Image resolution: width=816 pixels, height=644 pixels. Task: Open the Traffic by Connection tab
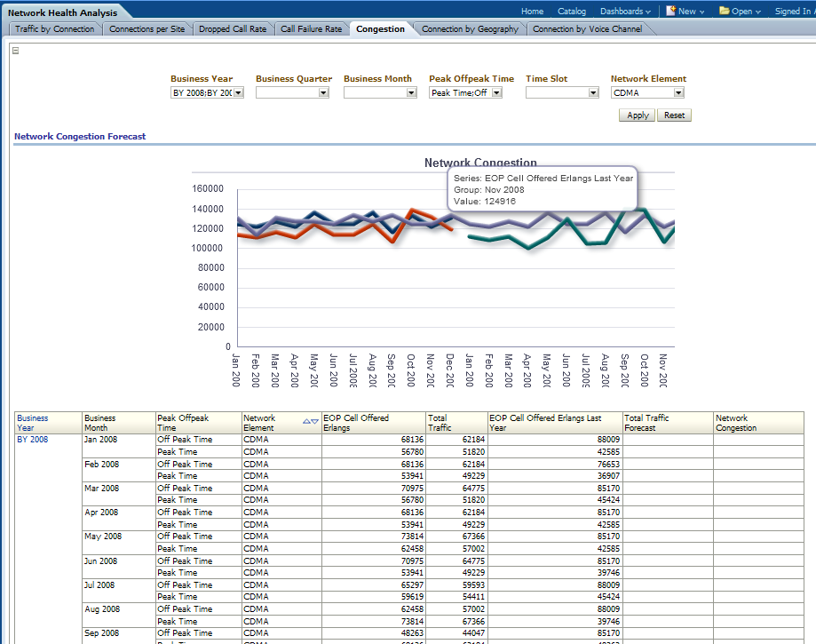click(54, 29)
